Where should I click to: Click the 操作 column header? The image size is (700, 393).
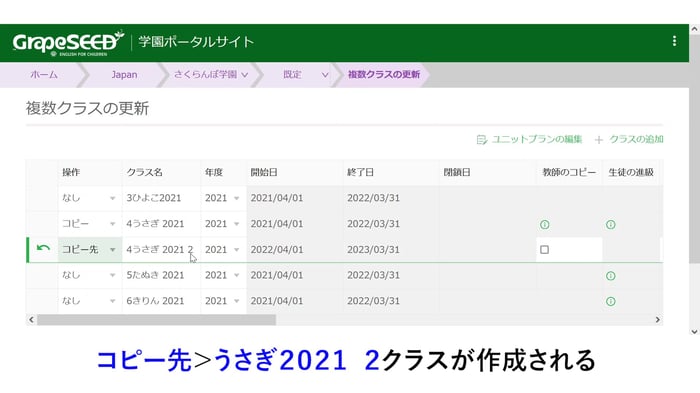71,172
